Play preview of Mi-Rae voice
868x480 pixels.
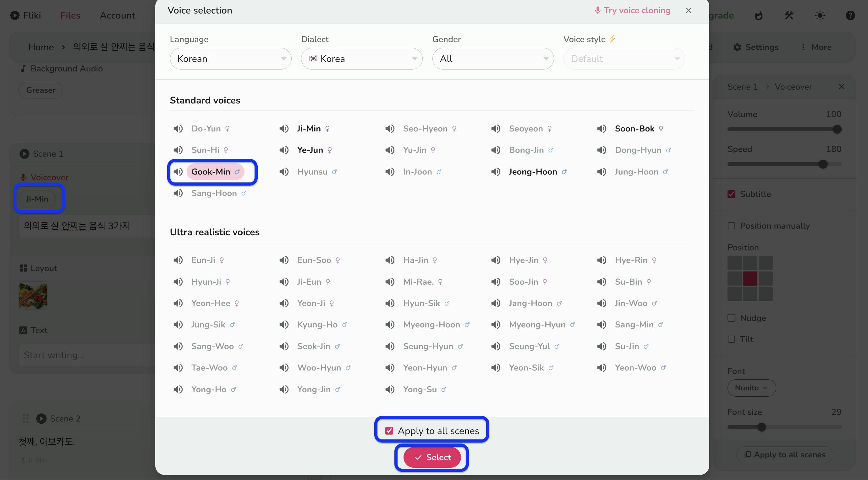coord(390,282)
